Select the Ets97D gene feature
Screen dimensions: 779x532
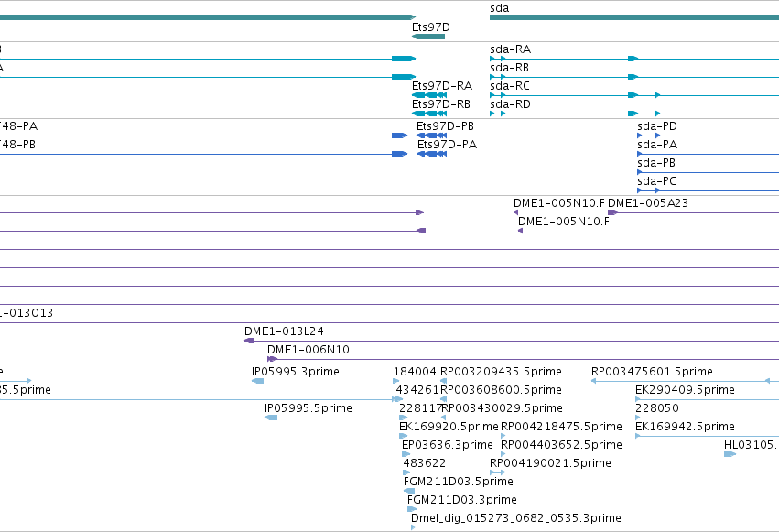(428, 37)
